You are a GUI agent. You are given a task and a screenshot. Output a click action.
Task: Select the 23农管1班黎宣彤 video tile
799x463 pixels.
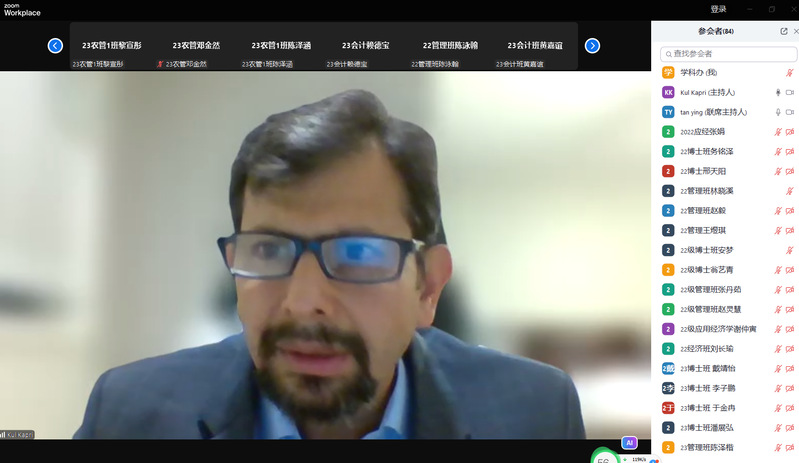click(112, 46)
